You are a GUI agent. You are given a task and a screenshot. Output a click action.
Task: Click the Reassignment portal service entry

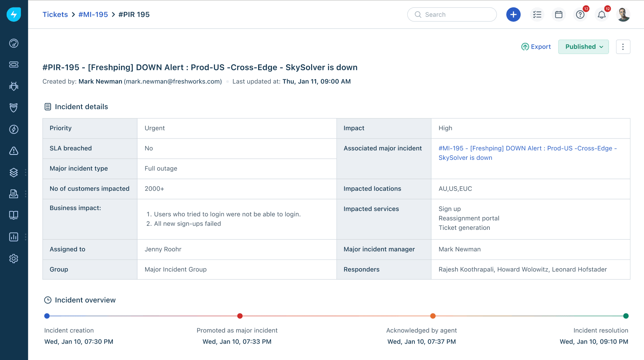[x=469, y=218]
